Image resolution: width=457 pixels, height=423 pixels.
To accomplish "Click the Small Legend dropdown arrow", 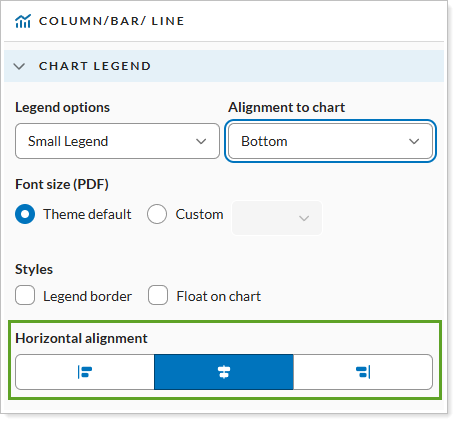I will tap(201, 141).
